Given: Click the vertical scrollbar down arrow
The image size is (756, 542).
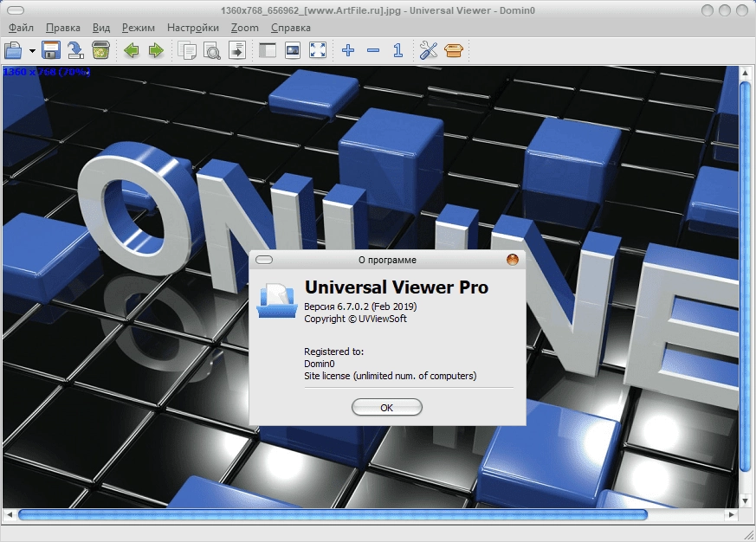Looking at the screenshot, I should point(745,501).
